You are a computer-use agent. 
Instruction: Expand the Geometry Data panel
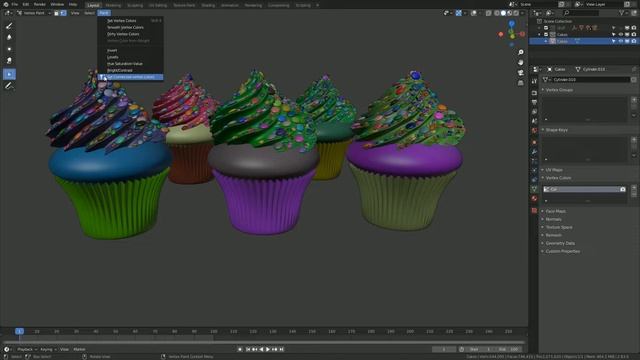pyautogui.click(x=560, y=243)
